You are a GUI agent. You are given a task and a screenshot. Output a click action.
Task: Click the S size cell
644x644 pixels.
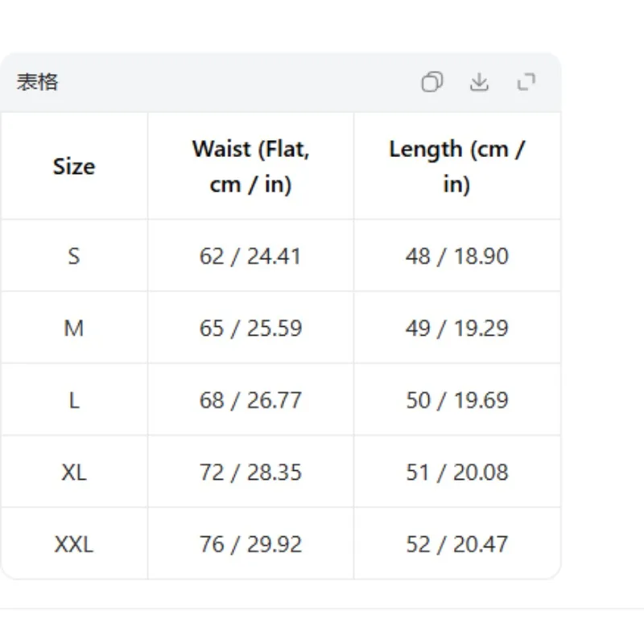pyautogui.click(x=74, y=256)
